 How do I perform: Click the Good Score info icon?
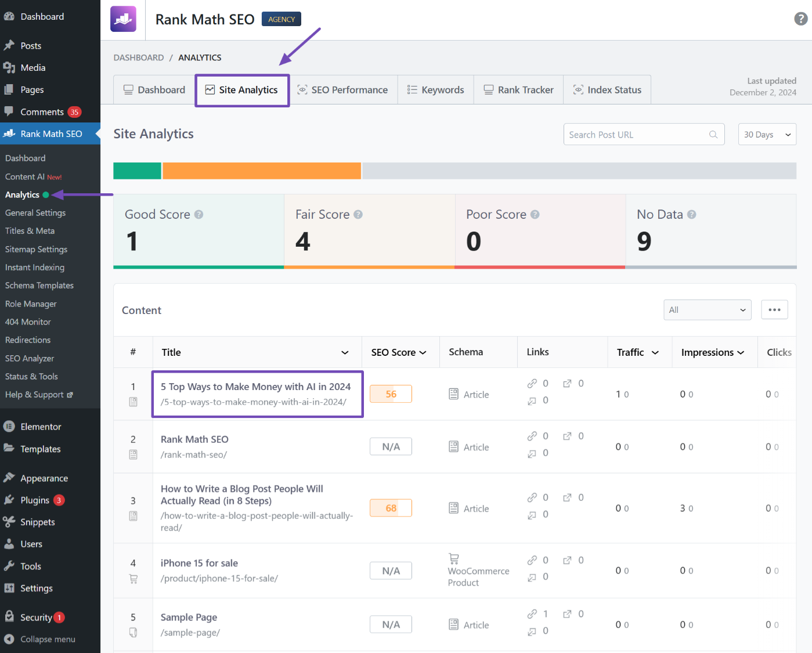[199, 214]
